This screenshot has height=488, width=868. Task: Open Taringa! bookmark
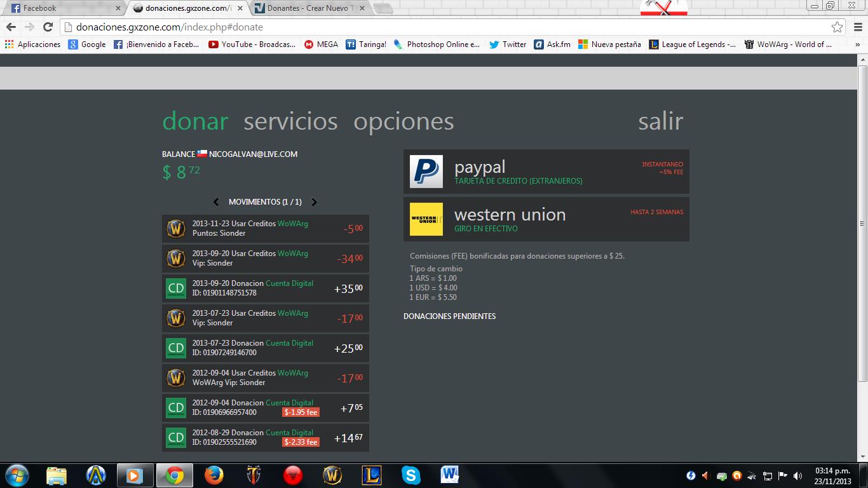[x=366, y=44]
